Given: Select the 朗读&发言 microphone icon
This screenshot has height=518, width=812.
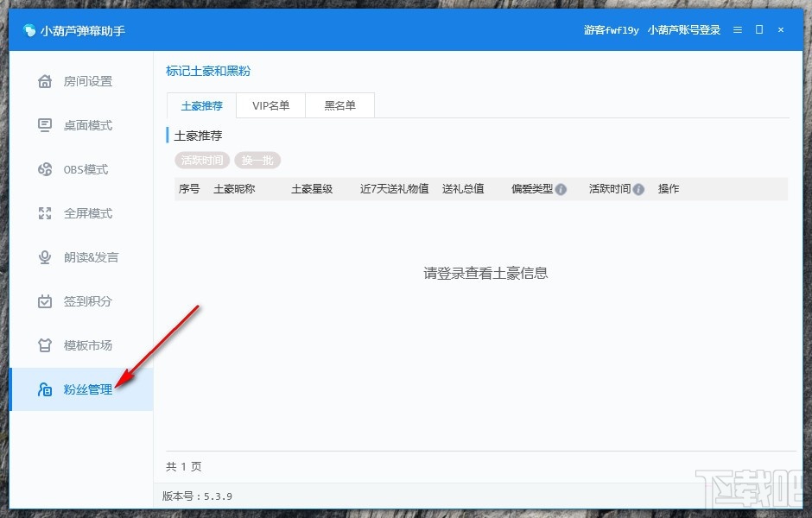Looking at the screenshot, I should click(x=44, y=257).
